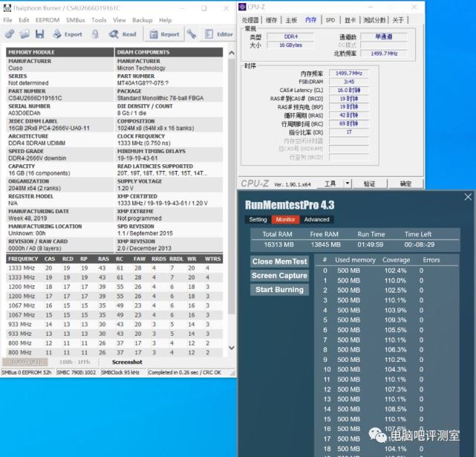The height and width of the screenshot is (457, 476).
Task: Select the 100h - 1FFh tab
Action: 75,362
